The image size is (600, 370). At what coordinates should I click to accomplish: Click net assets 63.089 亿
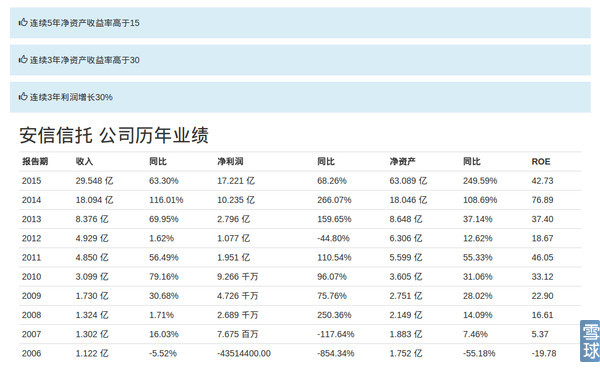pos(408,181)
